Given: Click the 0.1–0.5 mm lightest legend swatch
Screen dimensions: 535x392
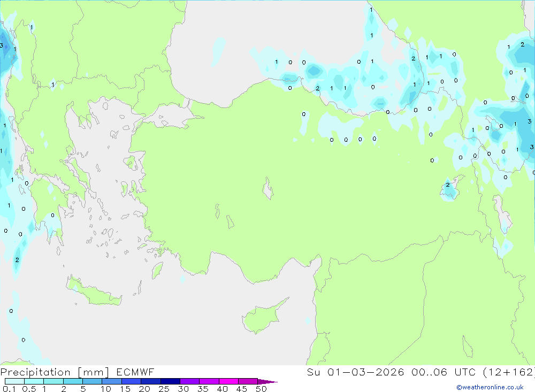Looking at the screenshot, I should point(14,381).
